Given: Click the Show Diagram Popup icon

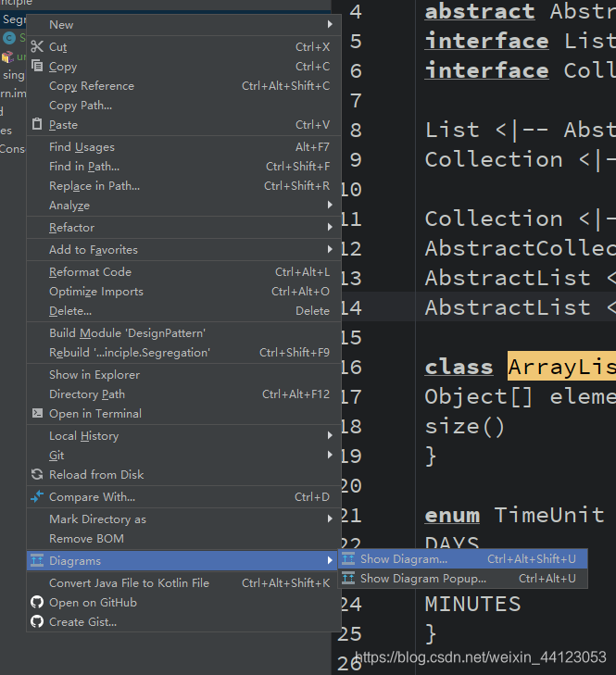Looking at the screenshot, I should pos(348,578).
